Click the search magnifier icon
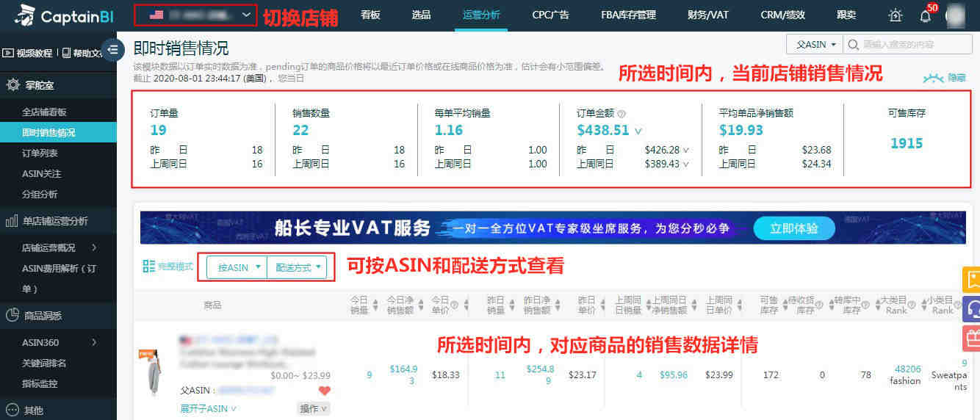The image size is (980, 420). (853, 45)
